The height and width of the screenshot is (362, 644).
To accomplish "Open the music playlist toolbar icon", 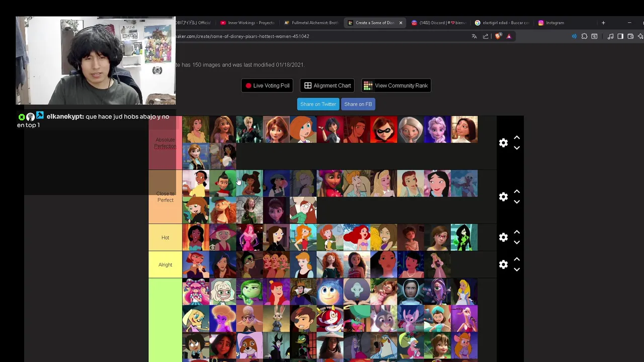I will tap(610, 36).
